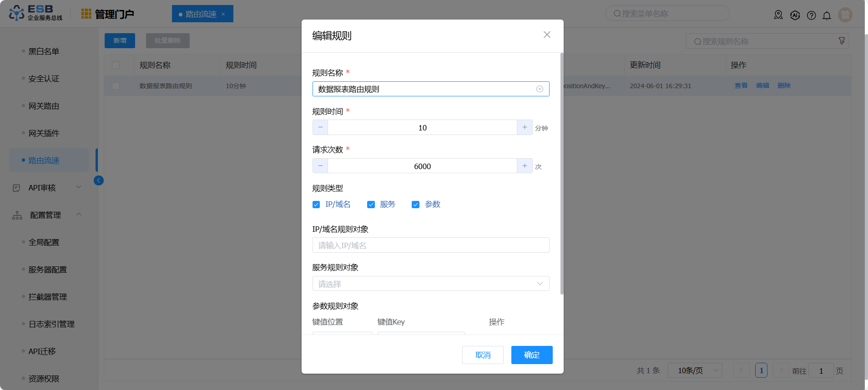Click the user avatar icon

pyautogui.click(x=845, y=15)
